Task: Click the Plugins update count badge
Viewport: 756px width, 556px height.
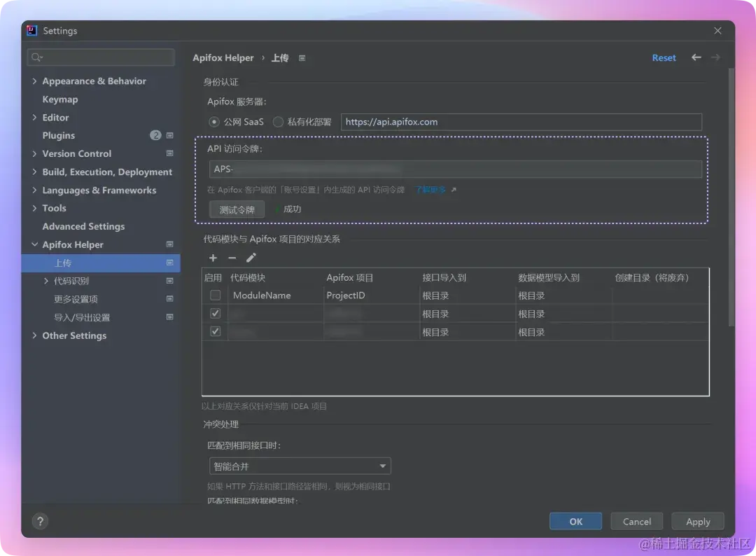Action: 155,136
